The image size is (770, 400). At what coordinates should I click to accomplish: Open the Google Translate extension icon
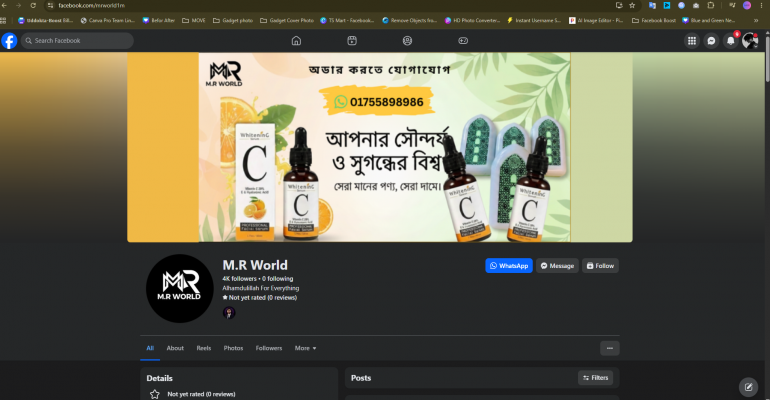(x=652, y=5)
